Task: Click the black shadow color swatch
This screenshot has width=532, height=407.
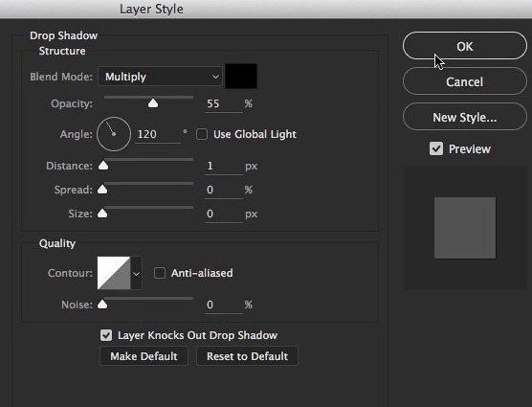Action: pos(241,76)
